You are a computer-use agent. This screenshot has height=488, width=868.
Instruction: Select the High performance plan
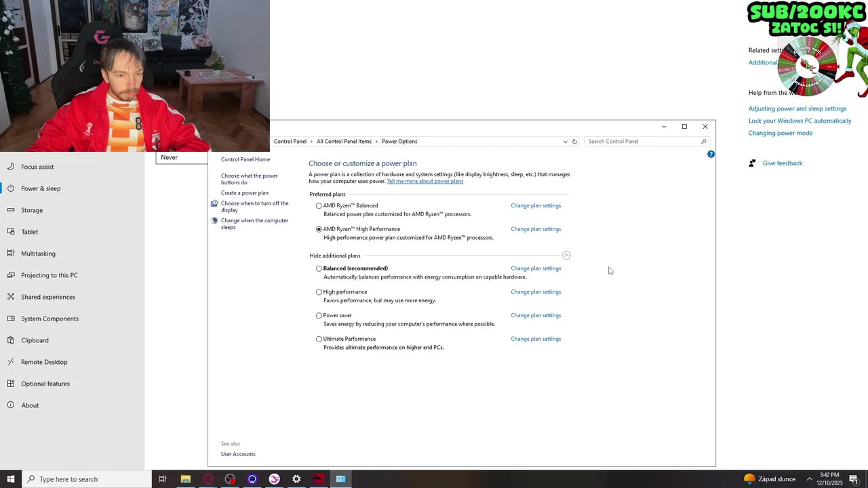(x=319, y=292)
